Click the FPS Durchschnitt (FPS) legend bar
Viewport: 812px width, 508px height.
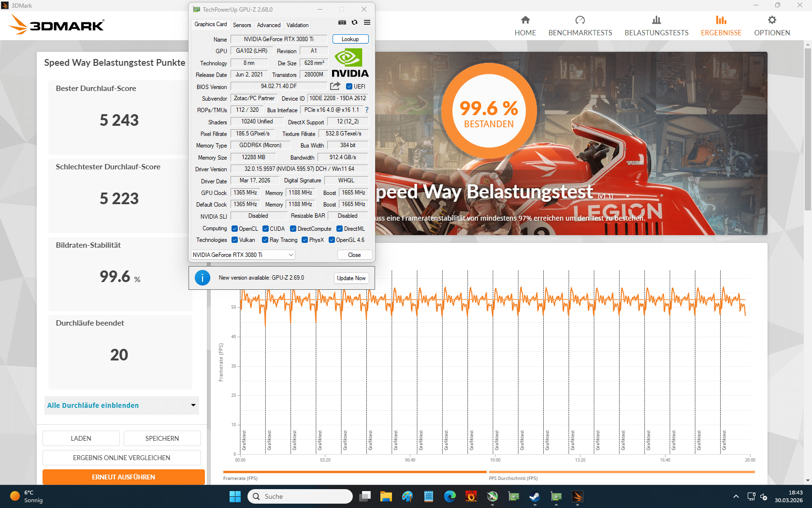(622, 472)
